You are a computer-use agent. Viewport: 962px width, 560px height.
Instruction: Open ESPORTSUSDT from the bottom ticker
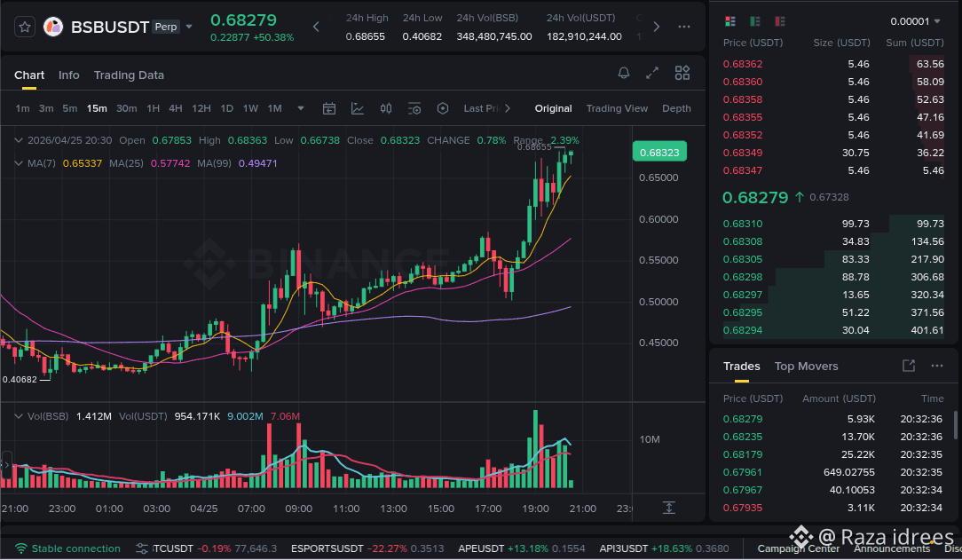coord(367,548)
